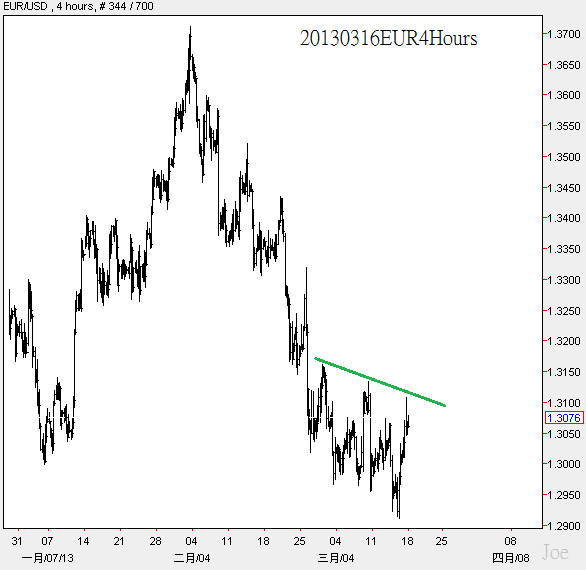
Task: Click the 1.3700 price axis label
Action: click(x=564, y=34)
